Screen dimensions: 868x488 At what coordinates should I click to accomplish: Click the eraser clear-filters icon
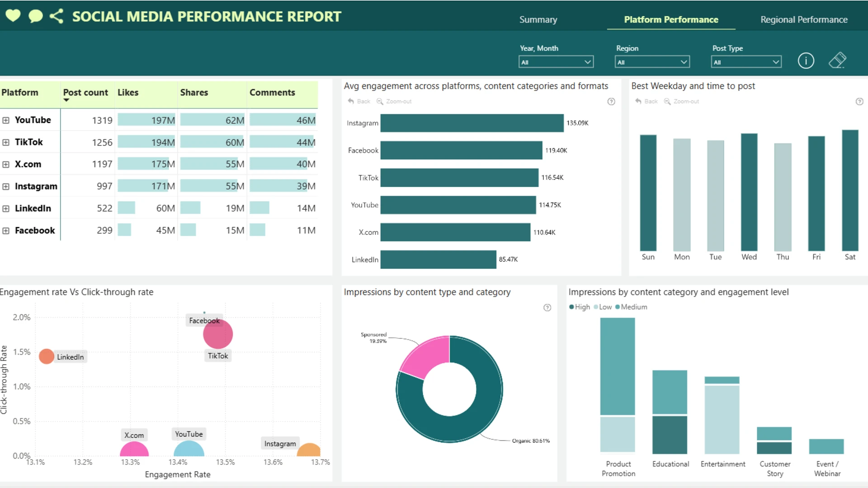tap(837, 60)
